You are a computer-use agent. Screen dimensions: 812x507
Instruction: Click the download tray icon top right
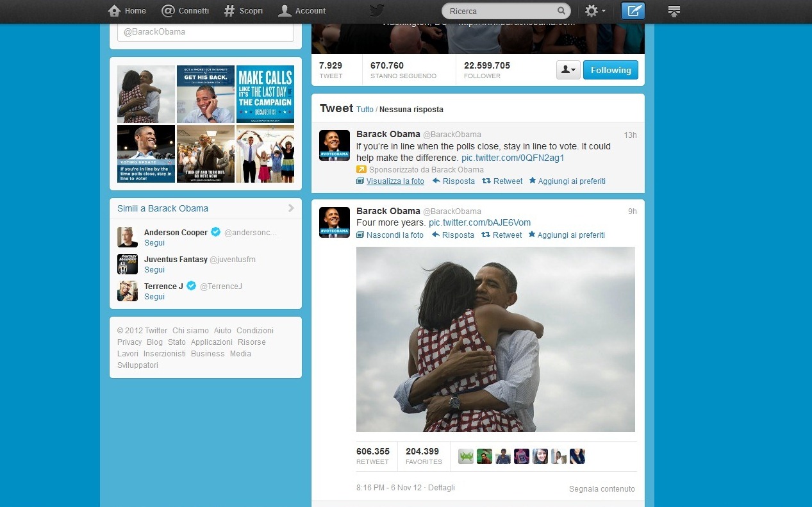674,11
